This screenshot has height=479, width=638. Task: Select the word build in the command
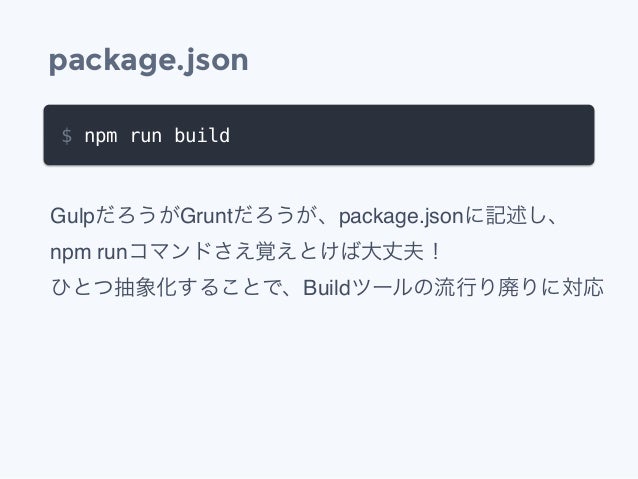point(202,136)
